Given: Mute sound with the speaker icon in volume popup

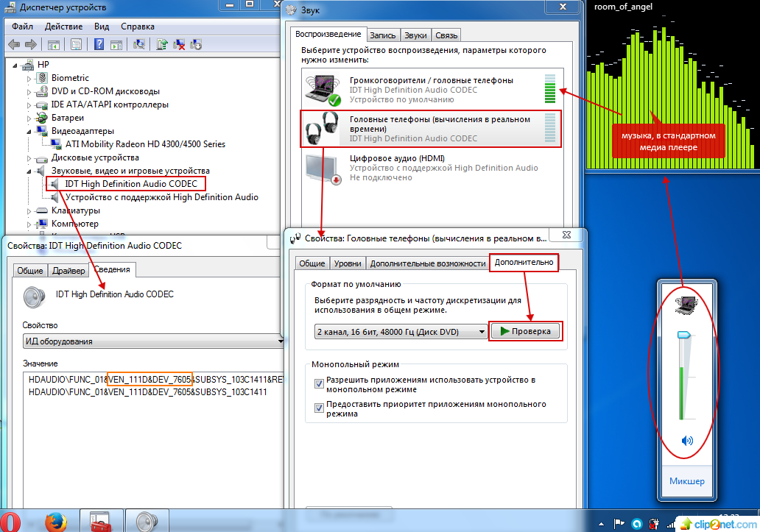Looking at the screenshot, I should [x=687, y=441].
